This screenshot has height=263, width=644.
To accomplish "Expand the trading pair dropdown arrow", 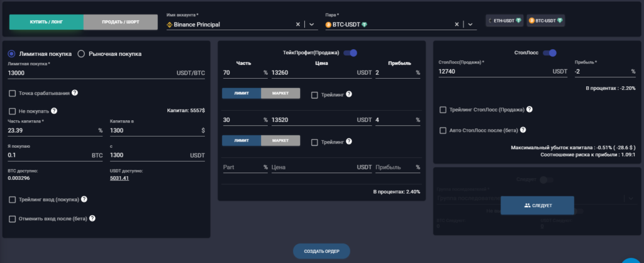I will 470,25.
